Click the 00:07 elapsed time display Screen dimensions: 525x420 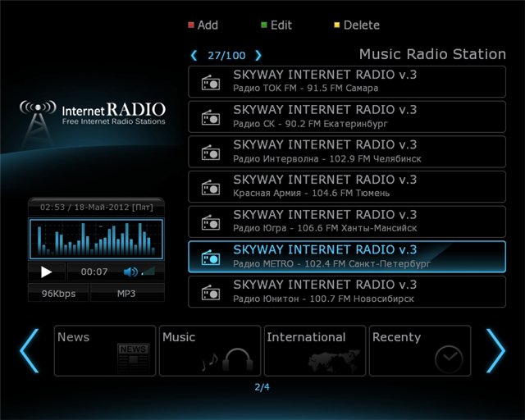click(x=94, y=272)
